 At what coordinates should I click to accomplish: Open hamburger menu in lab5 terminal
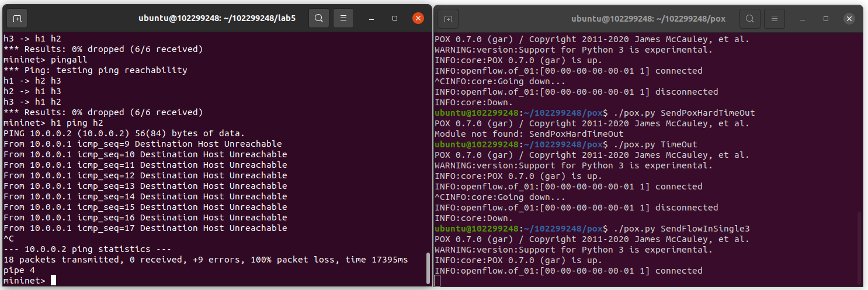tap(343, 19)
